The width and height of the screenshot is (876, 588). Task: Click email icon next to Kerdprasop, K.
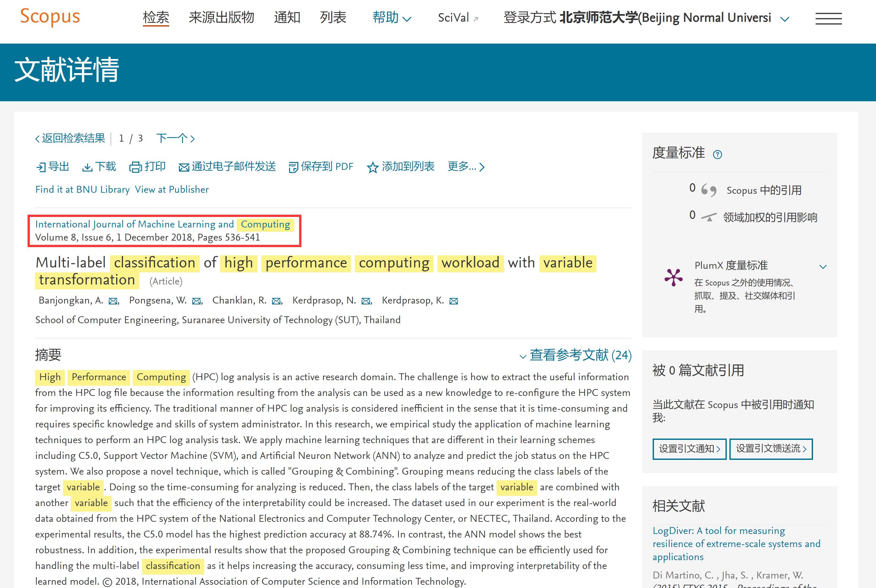454,301
